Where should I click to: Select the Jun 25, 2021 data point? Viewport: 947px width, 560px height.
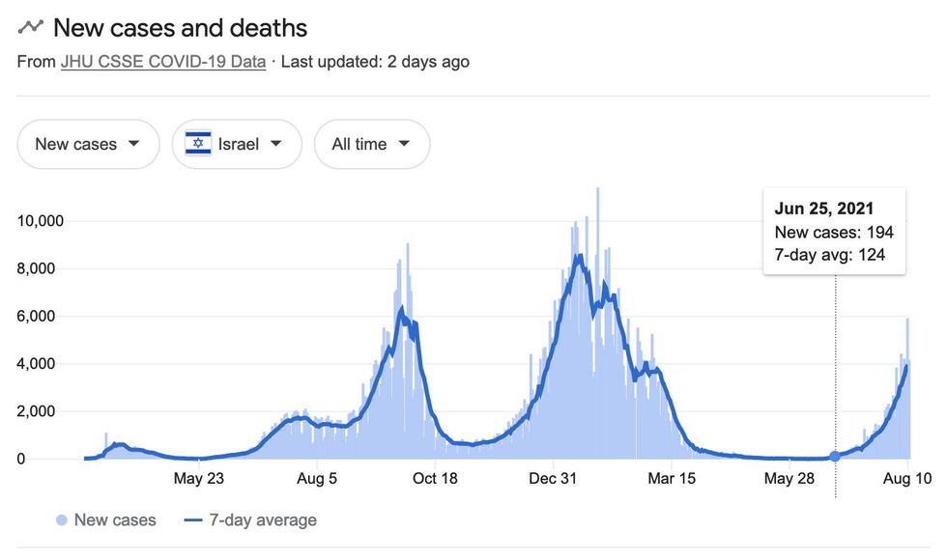click(835, 456)
